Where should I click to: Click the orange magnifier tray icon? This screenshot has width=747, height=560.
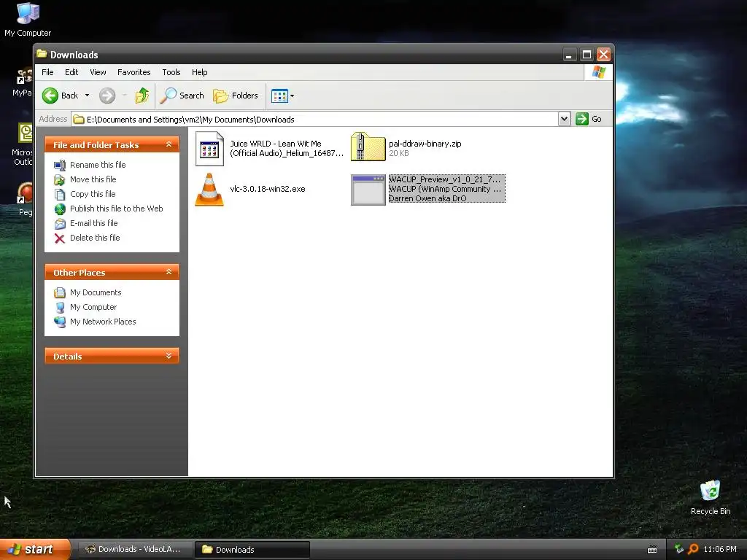(x=693, y=550)
